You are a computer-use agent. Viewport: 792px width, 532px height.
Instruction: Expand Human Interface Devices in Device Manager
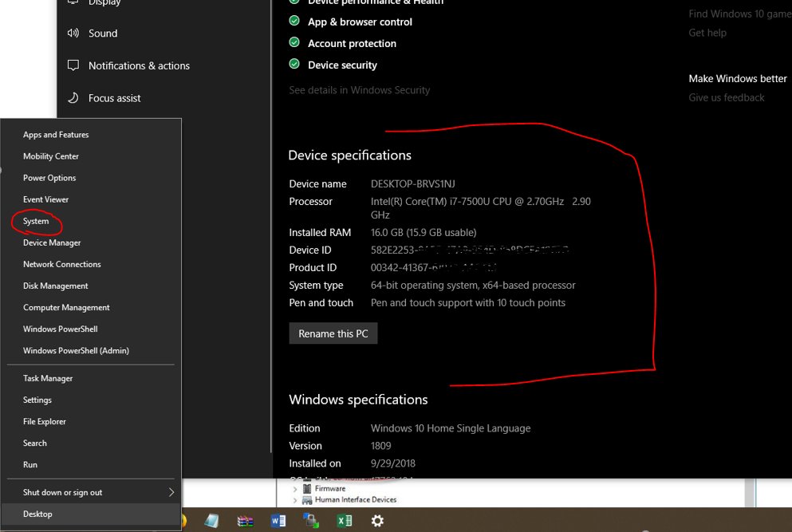(295, 500)
